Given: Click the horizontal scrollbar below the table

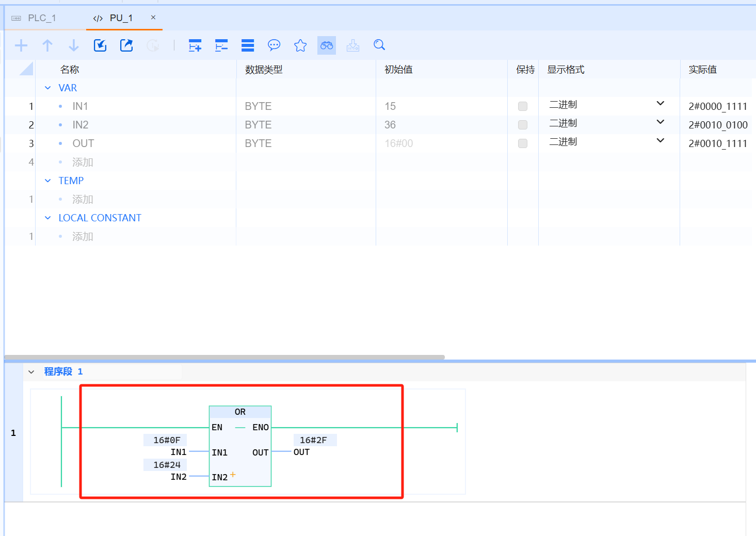Looking at the screenshot, I should point(224,357).
